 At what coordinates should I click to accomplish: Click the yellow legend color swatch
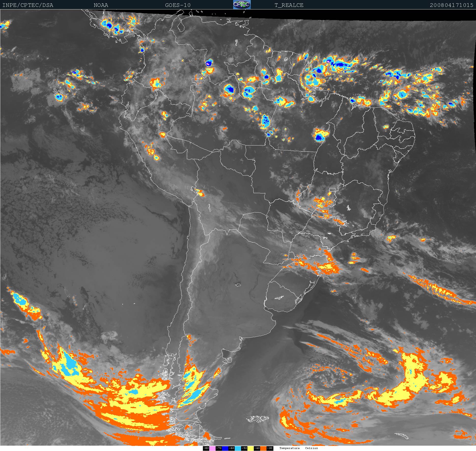pos(250,448)
